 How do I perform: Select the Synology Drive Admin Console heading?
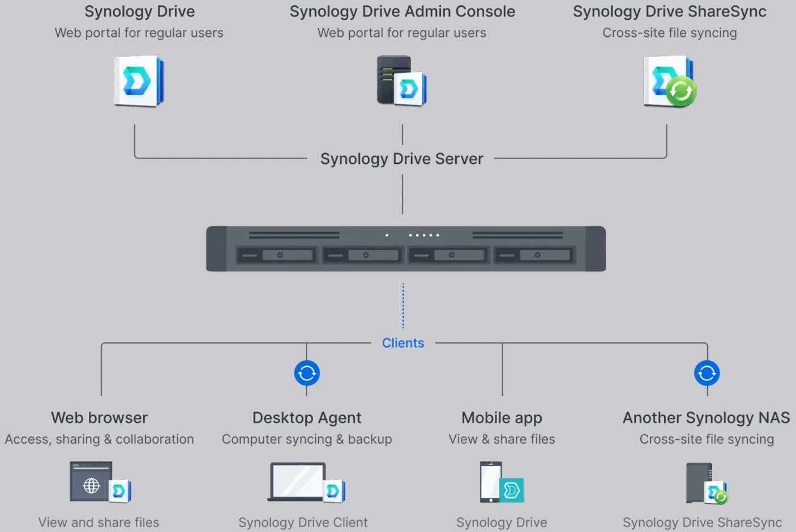(402, 11)
